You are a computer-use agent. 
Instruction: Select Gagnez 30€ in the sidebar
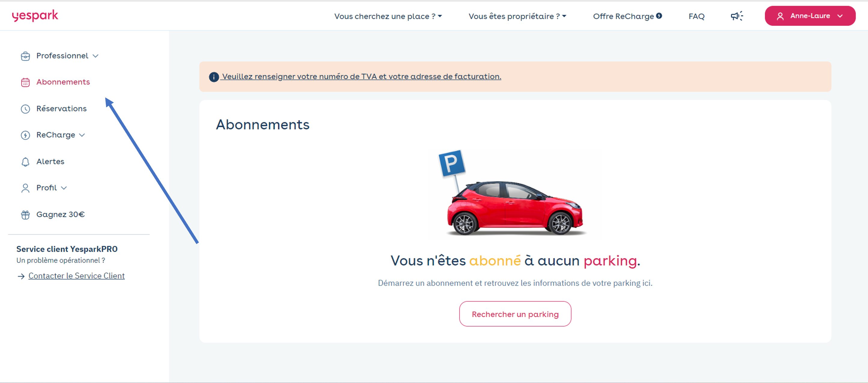[x=60, y=214]
